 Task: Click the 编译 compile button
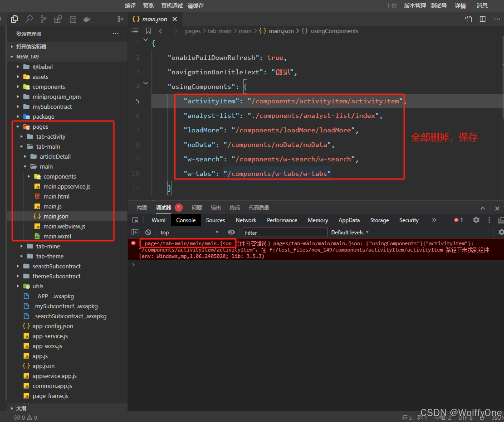point(130,6)
